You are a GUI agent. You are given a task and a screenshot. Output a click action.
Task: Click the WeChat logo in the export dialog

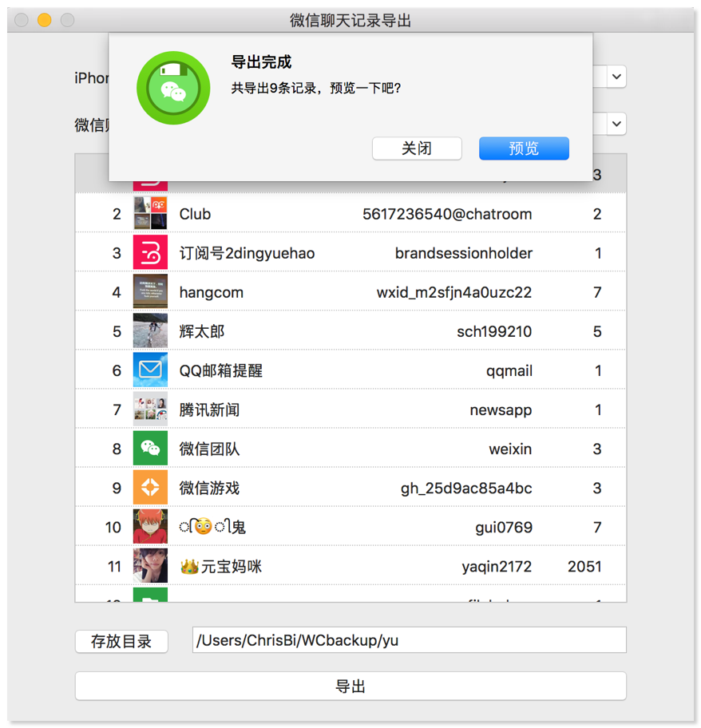[x=172, y=88]
